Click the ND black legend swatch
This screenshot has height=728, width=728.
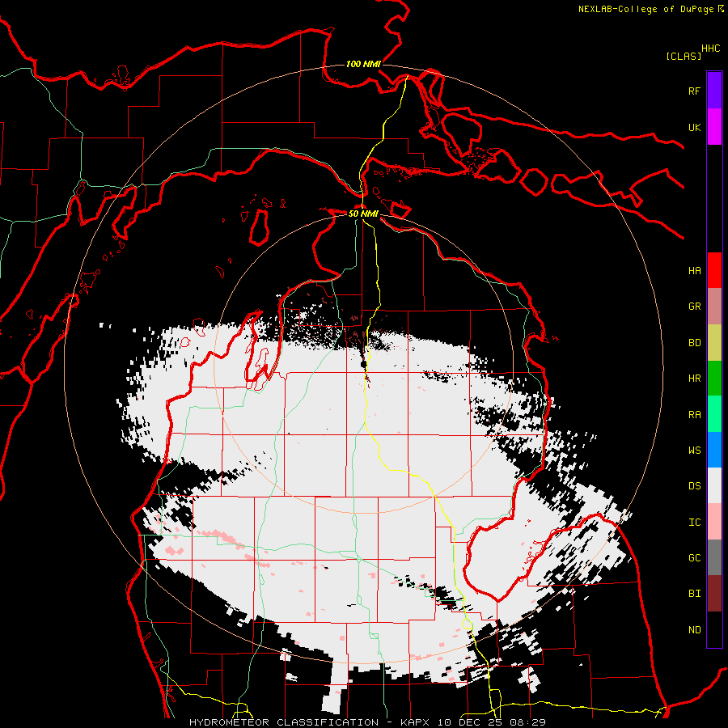click(x=714, y=629)
